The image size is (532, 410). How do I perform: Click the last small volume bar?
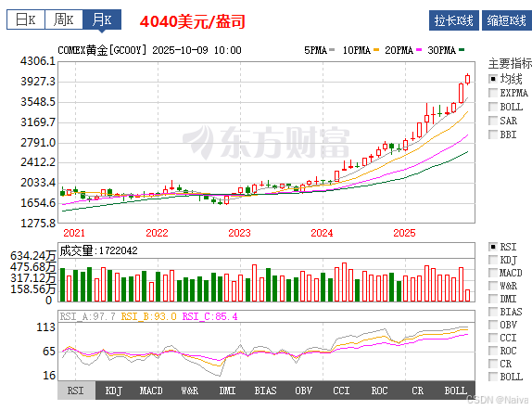tap(468, 296)
